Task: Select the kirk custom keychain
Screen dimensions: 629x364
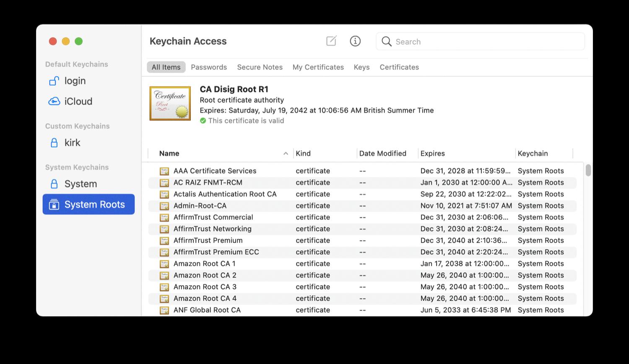Action: pyautogui.click(x=72, y=143)
